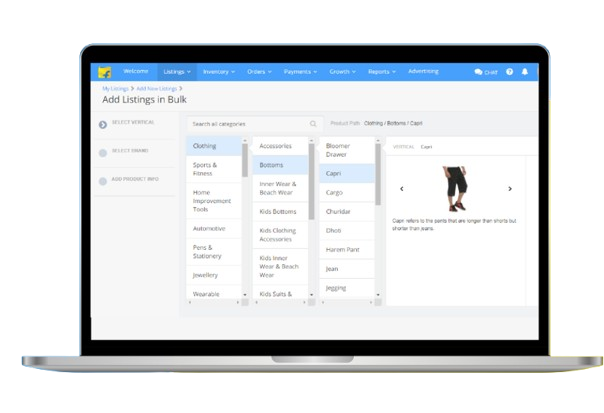Go to Add New Listings breadcrumb
Viewport: 604px width, 413px height.
click(156, 89)
